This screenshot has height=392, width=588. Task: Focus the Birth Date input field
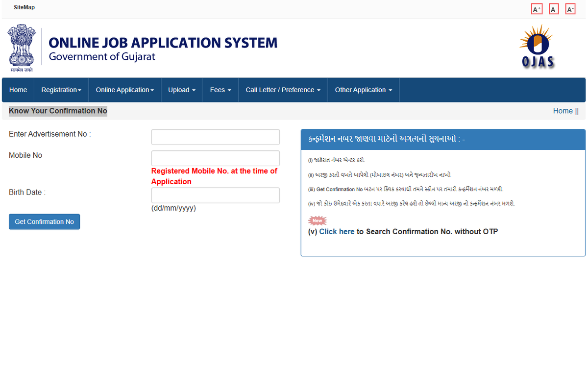pyautogui.click(x=216, y=196)
